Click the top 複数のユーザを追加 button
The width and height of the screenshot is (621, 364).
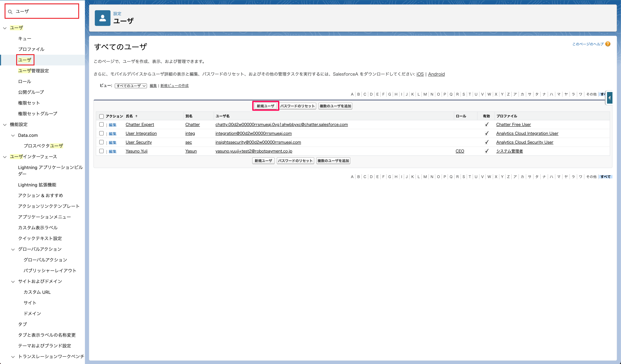335,106
